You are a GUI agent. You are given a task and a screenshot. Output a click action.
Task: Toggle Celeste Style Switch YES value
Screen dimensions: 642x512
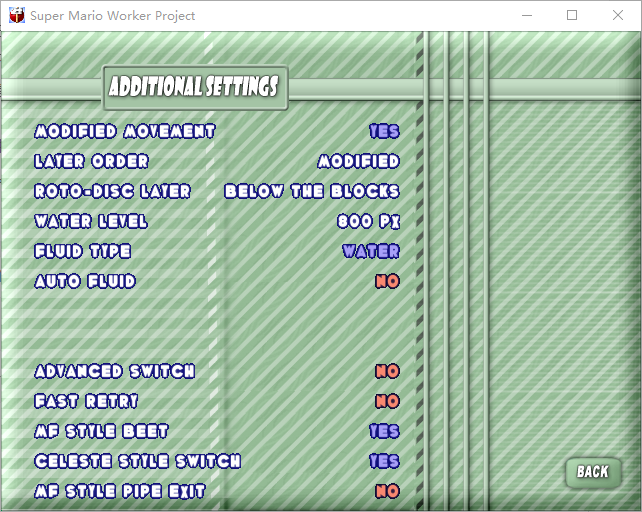click(x=384, y=461)
